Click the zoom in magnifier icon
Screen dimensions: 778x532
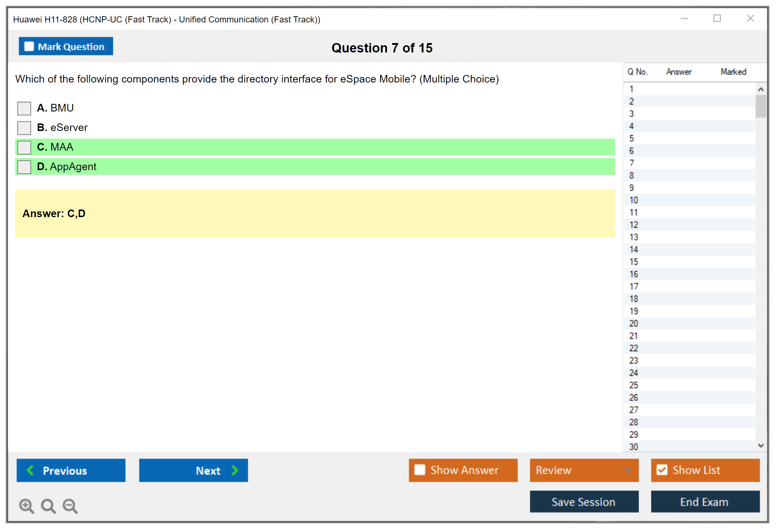(26, 506)
